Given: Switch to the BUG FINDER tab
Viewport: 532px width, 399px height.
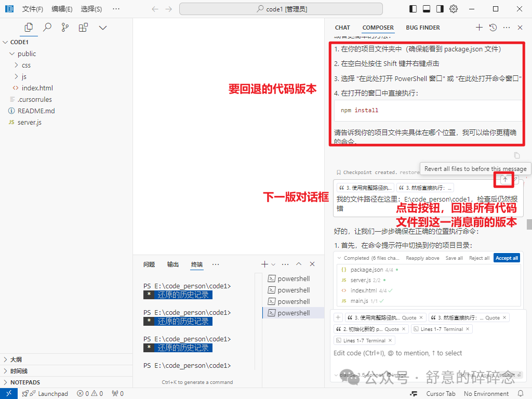Looking at the screenshot, I should (423, 28).
